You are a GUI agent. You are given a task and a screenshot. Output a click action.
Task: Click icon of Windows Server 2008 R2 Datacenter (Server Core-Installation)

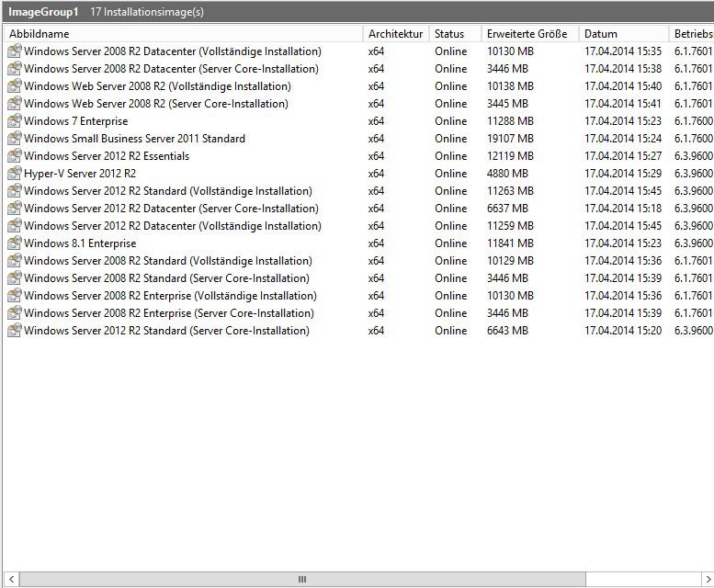(15, 68)
